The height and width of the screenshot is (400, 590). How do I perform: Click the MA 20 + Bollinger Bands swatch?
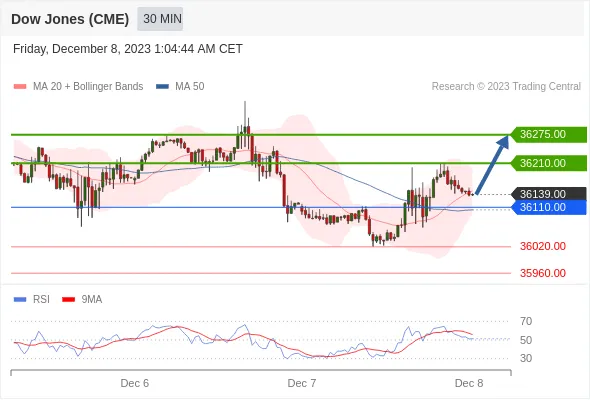coord(20,87)
